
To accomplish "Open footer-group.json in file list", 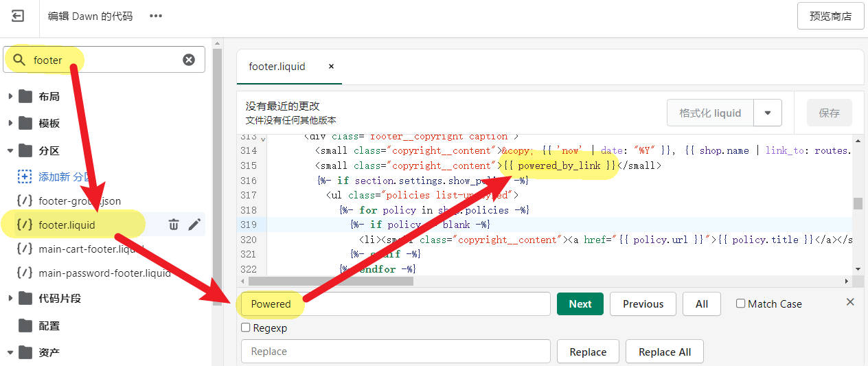I will point(80,201).
